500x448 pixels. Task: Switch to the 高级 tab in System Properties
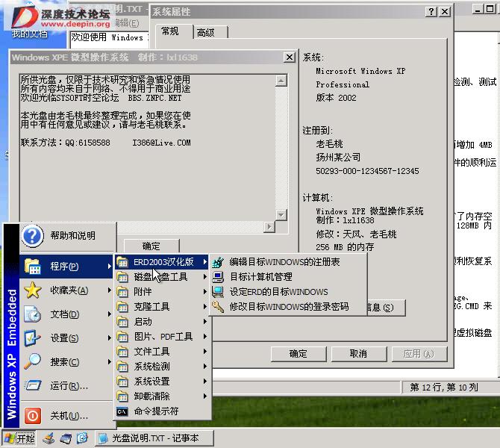(210, 32)
